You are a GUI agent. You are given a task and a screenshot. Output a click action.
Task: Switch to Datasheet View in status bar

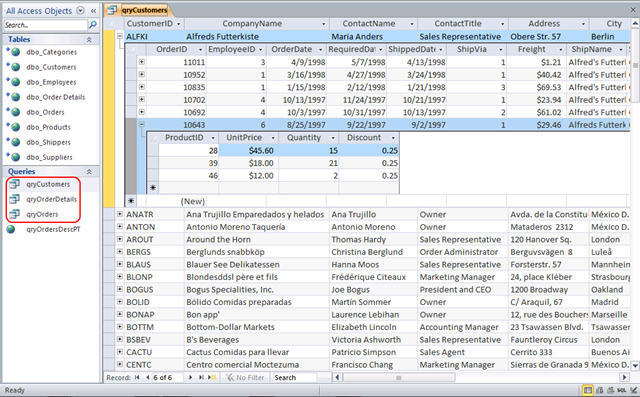coord(588,390)
